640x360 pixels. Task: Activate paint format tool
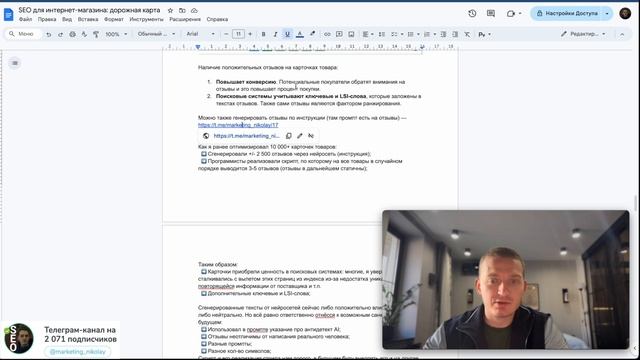(96, 34)
